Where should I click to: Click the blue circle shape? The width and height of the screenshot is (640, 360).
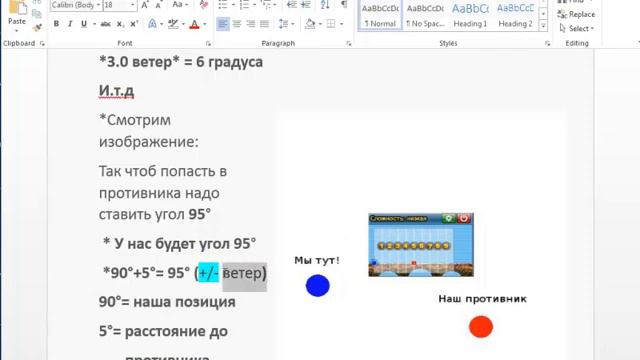[318, 285]
